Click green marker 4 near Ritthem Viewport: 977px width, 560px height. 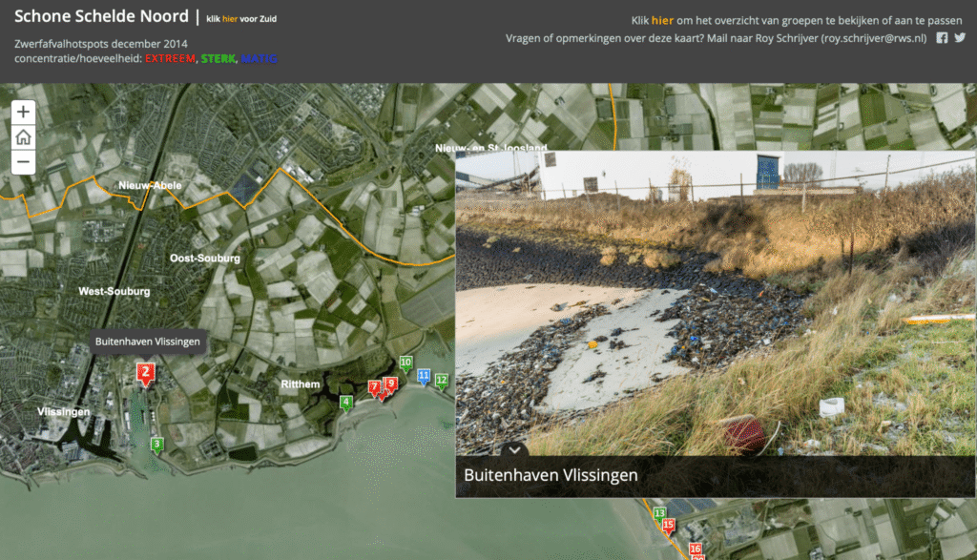click(346, 403)
